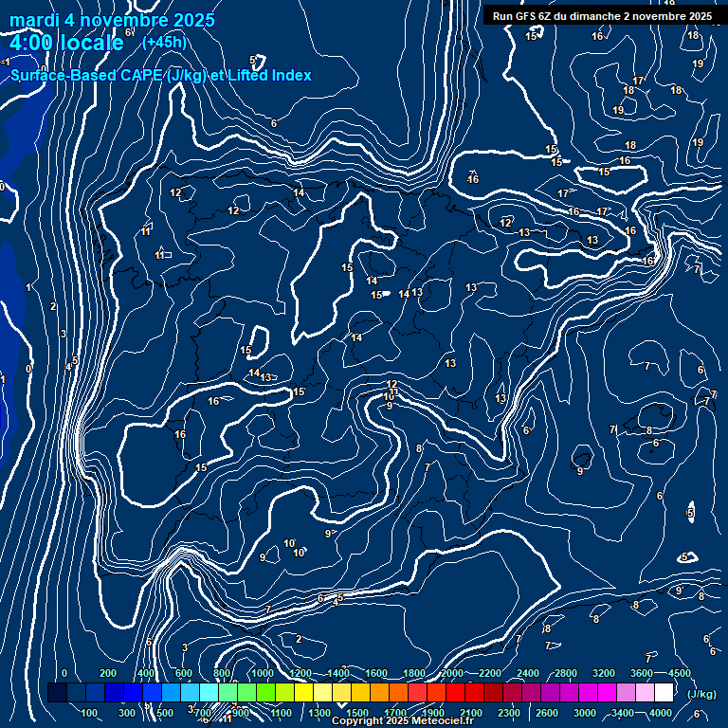This screenshot has width=728, height=728.
Task: Click the "1000" legend label
Action: 263,673
